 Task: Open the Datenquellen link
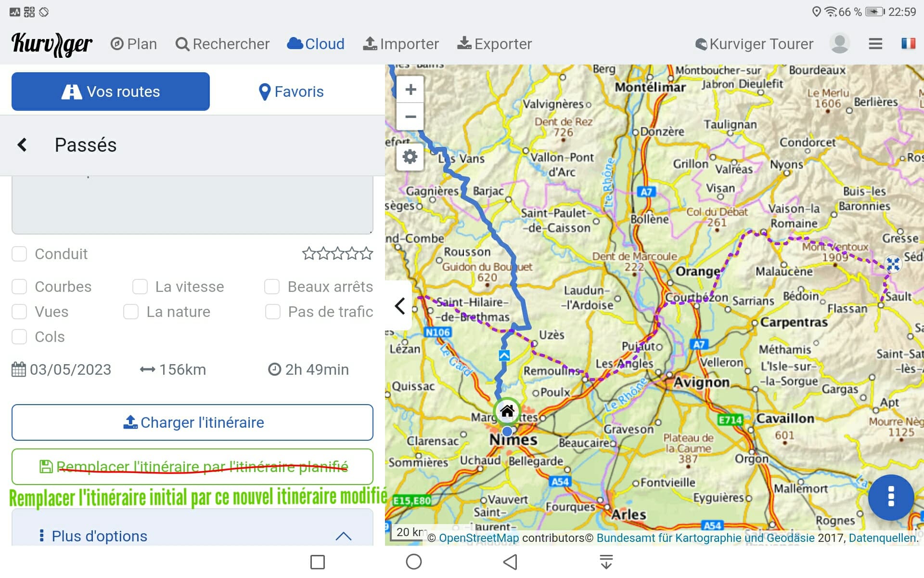coord(882,538)
